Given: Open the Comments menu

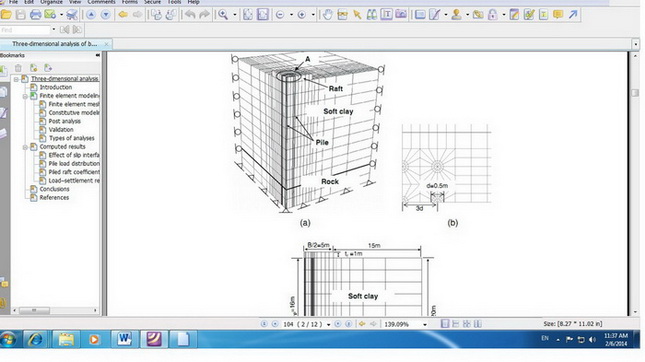Looking at the screenshot, I should [101, 2].
